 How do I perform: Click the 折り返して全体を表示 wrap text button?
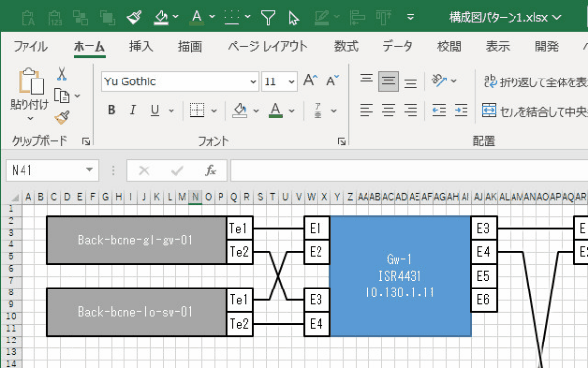(x=535, y=81)
